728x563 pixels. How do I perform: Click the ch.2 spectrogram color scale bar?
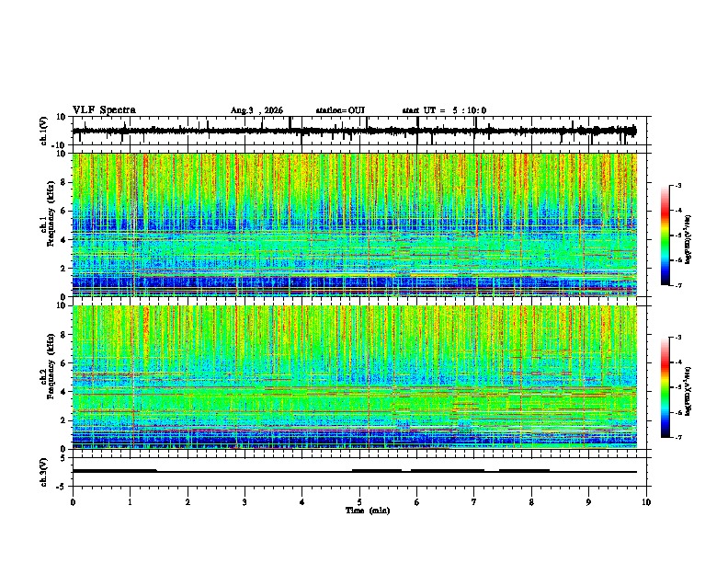pyautogui.click(x=665, y=387)
